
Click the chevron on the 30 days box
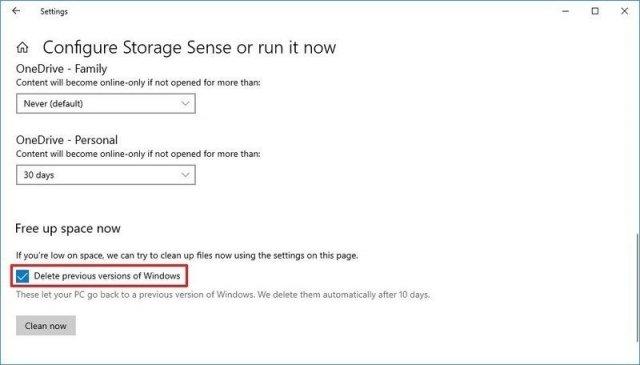[x=185, y=175]
